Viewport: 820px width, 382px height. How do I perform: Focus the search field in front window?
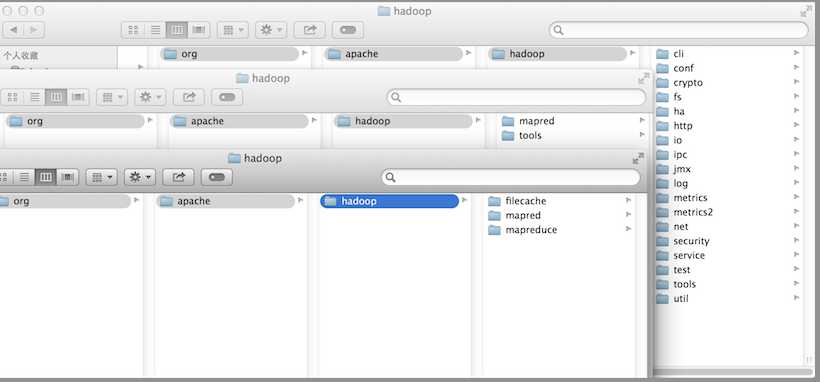point(511,177)
